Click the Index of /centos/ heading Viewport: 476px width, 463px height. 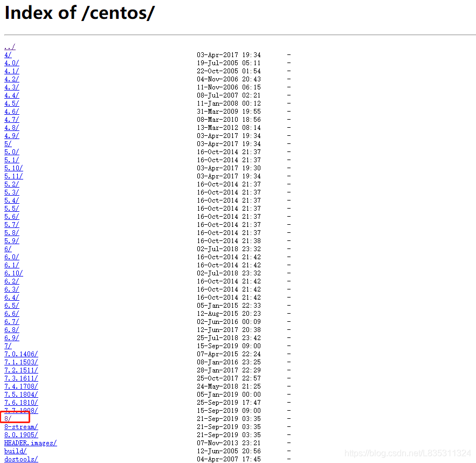(x=80, y=13)
